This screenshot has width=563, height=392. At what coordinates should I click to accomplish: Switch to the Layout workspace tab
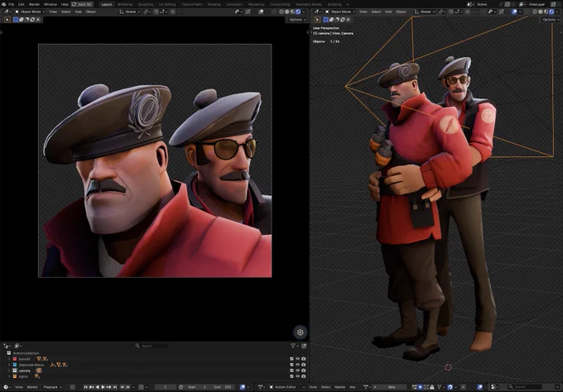[107, 4]
